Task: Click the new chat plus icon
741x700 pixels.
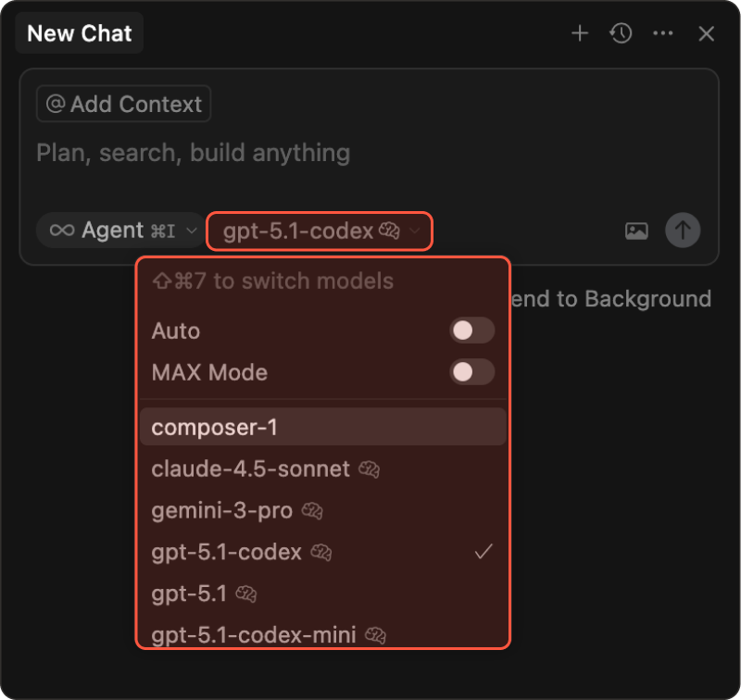Action: coord(580,34)
